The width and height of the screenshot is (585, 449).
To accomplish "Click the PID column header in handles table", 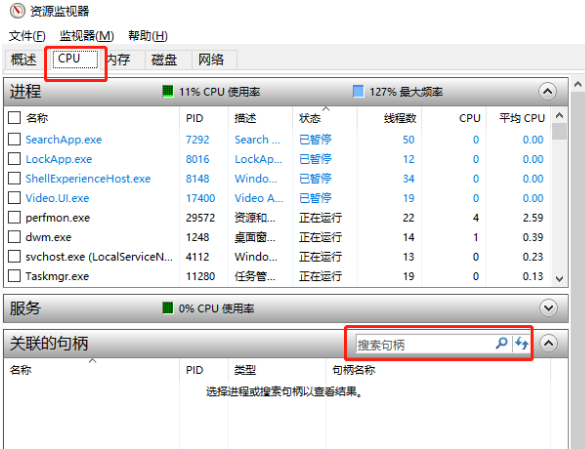I will tap(194, 370).
